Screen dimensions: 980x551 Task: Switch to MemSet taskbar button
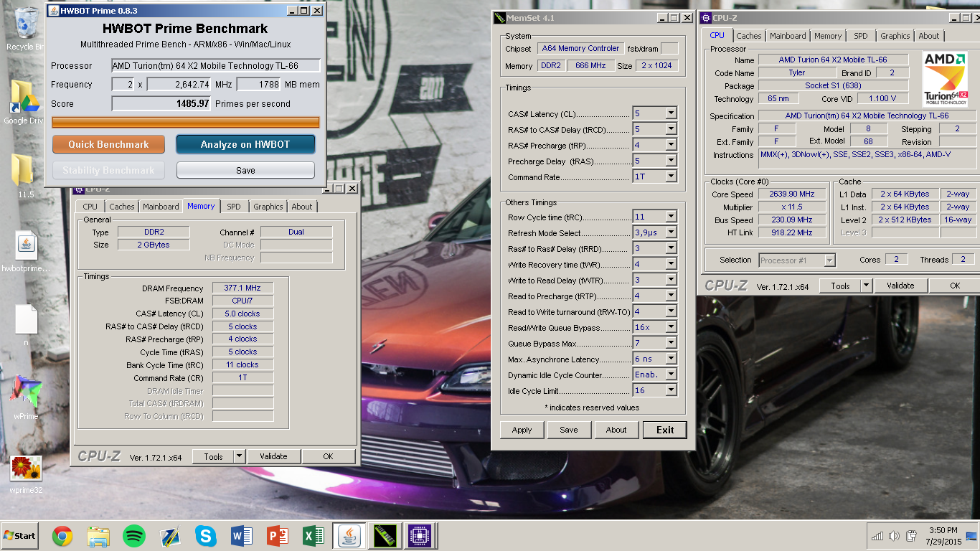point(385,536)
